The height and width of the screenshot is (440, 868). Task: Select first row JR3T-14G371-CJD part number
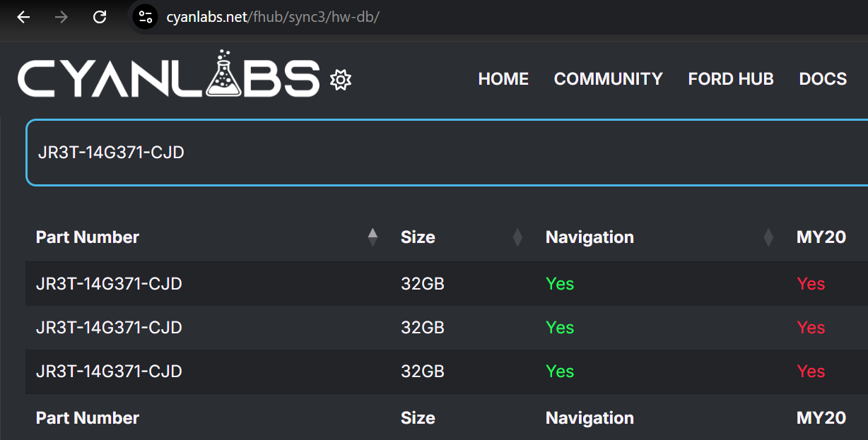(109, 284)
